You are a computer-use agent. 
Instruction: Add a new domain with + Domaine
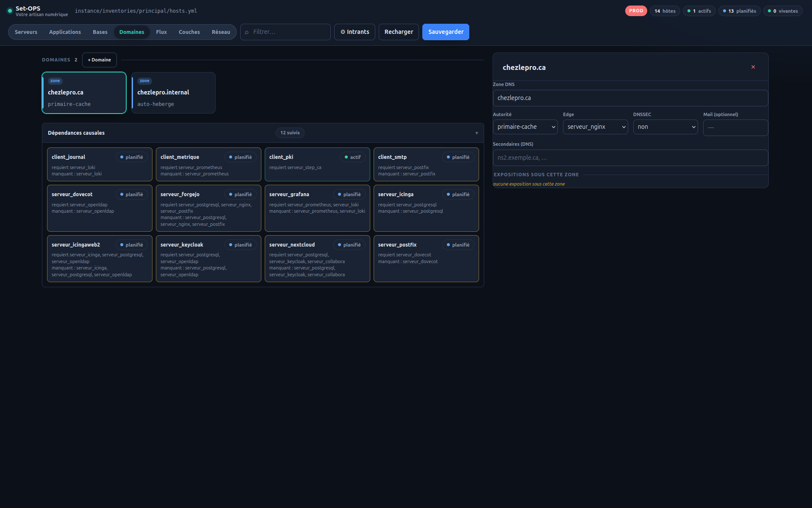(x=100, y=60)
